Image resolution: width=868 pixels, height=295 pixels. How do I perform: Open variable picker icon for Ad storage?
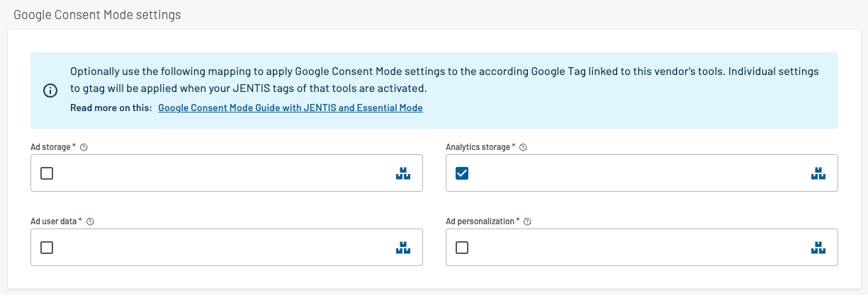[403, 173]
